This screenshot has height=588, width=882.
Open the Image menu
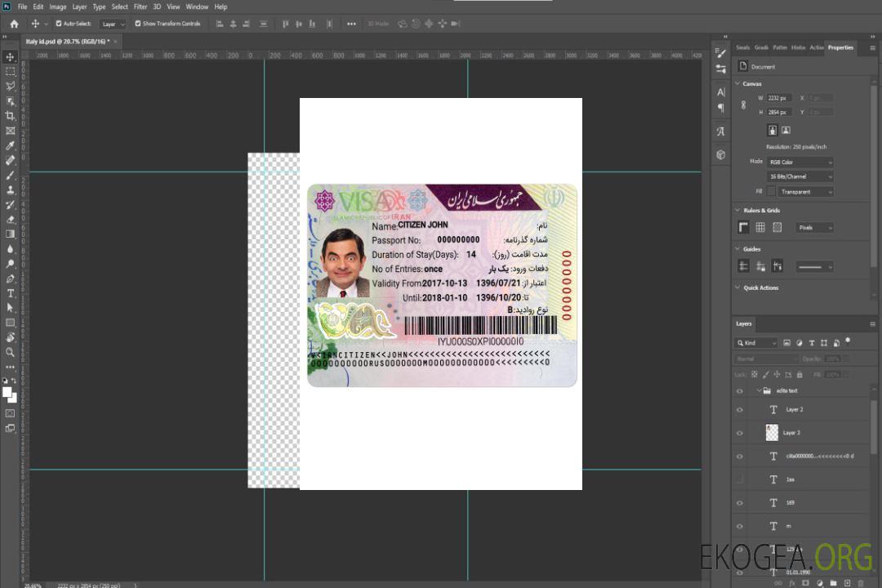[57, 7]
